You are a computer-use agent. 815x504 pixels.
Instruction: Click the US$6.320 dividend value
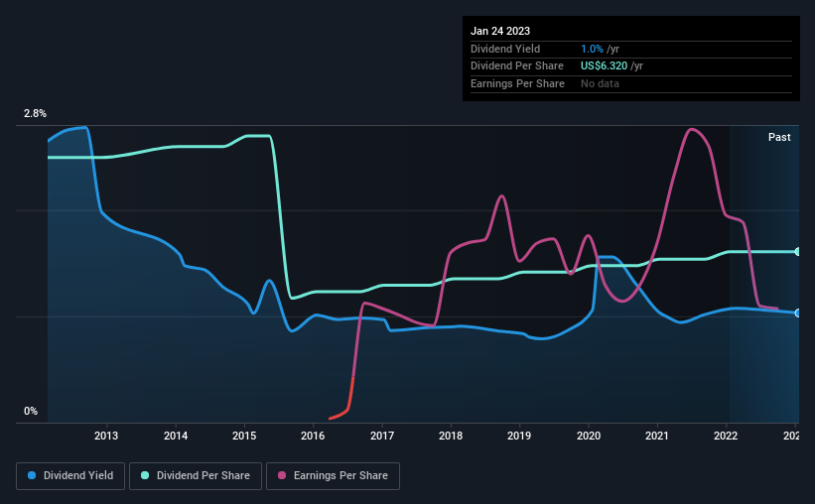pyautogui.click(x=604, y=66)
